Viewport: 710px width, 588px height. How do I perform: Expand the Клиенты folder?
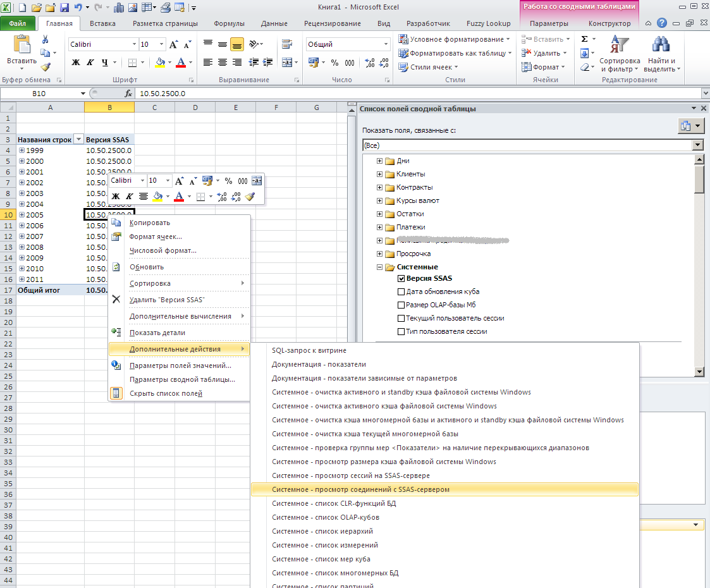click(x=380, y=175)
